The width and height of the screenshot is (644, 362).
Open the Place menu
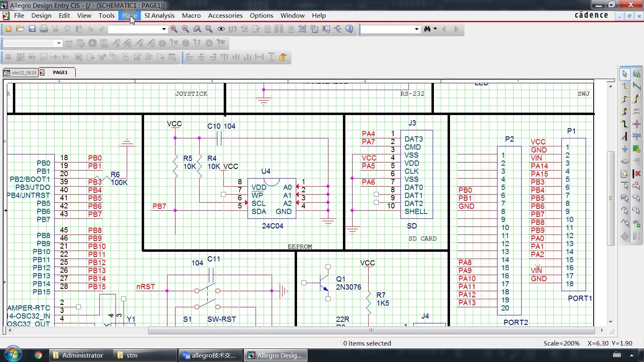coord(130,15)
